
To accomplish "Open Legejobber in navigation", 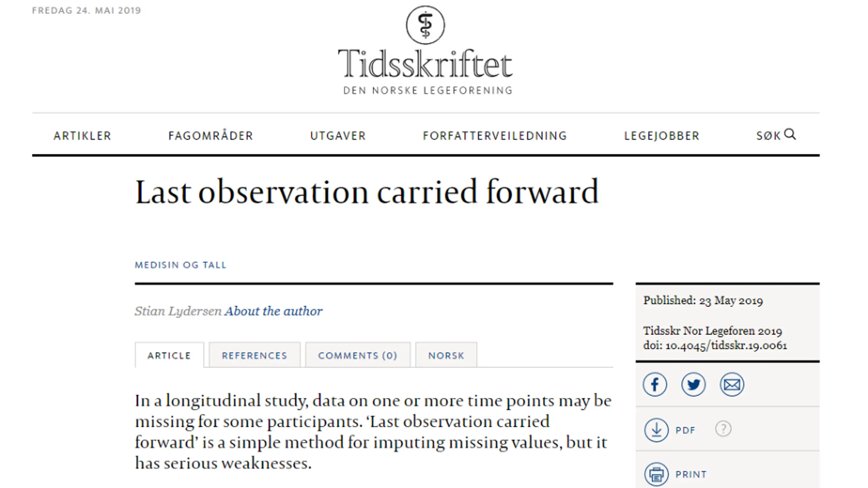I will 662,136.
